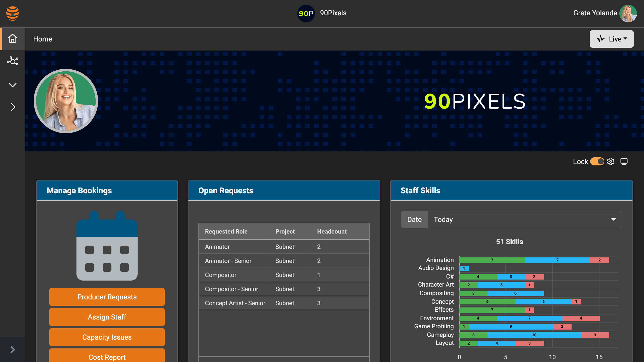Open dashboard settings gear
This screenshot has width=644, height=362.
pos(611,161)
